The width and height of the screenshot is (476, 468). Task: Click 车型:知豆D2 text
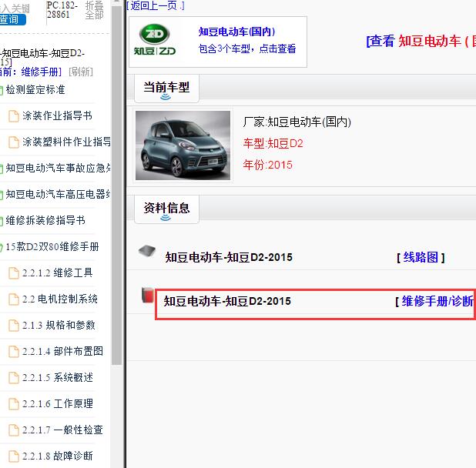tap(273, 143)
